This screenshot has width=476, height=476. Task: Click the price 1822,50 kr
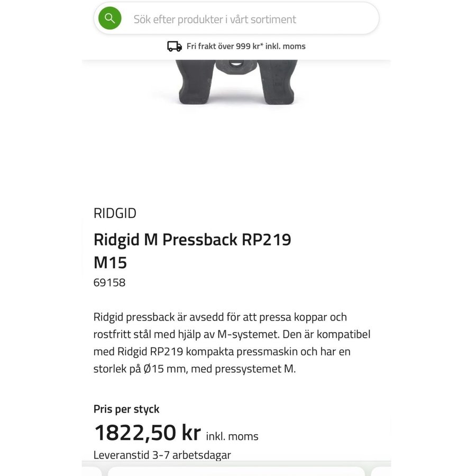click(x=147, y=433)
